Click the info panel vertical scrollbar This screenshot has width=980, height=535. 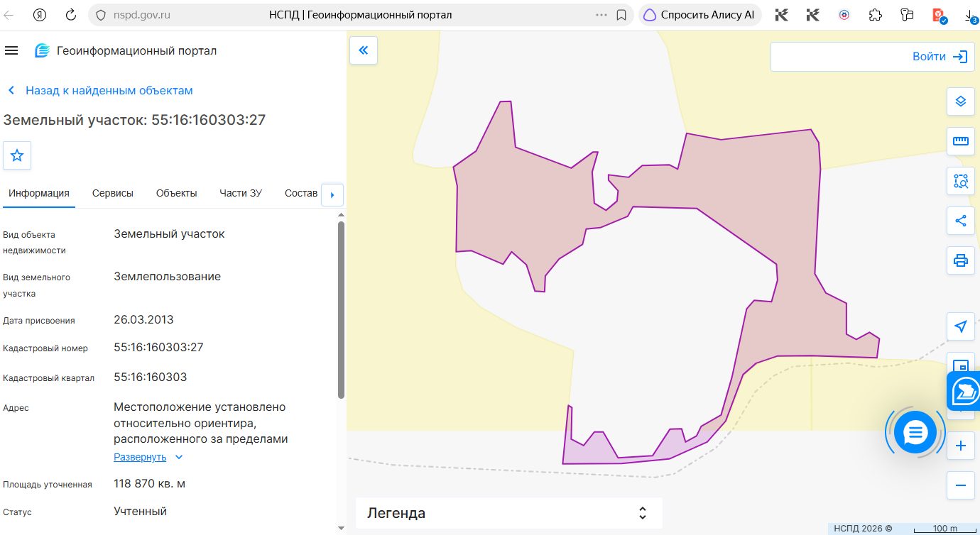[x=341, y=310]
